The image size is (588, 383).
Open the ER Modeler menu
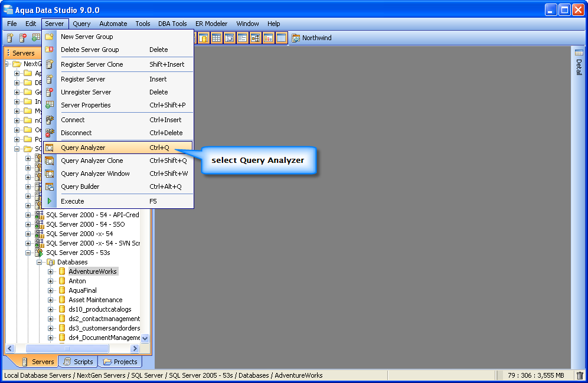coord(211,24)
